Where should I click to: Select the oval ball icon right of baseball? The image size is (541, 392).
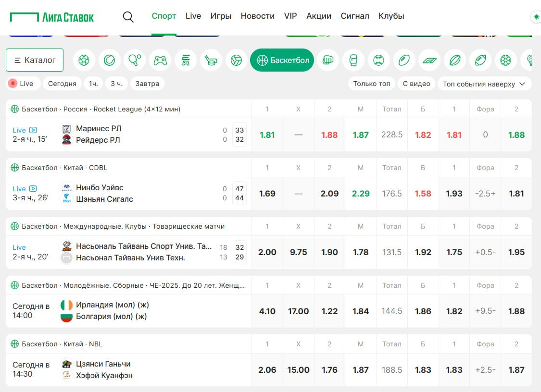tap(404, 61)
